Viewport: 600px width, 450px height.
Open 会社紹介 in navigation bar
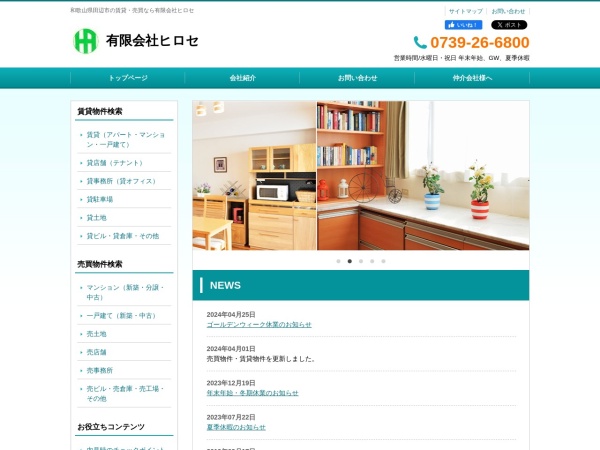(x=243, y=78)
